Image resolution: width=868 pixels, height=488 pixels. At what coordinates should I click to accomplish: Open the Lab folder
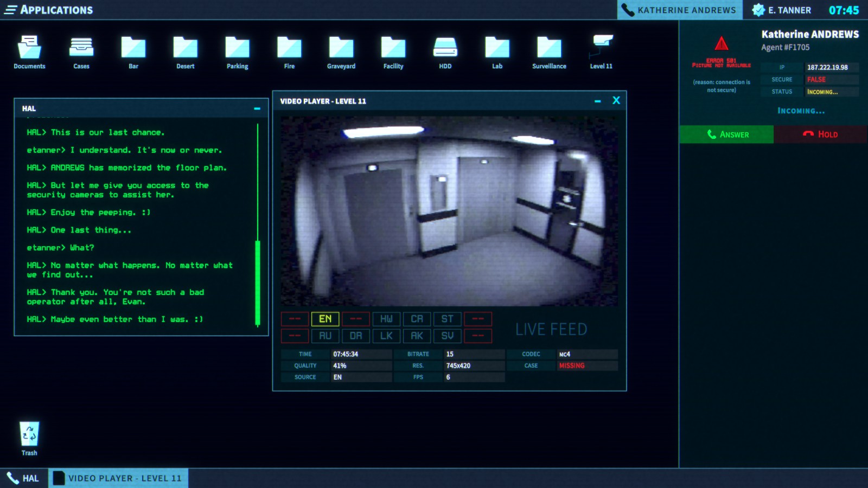point(496,49)
